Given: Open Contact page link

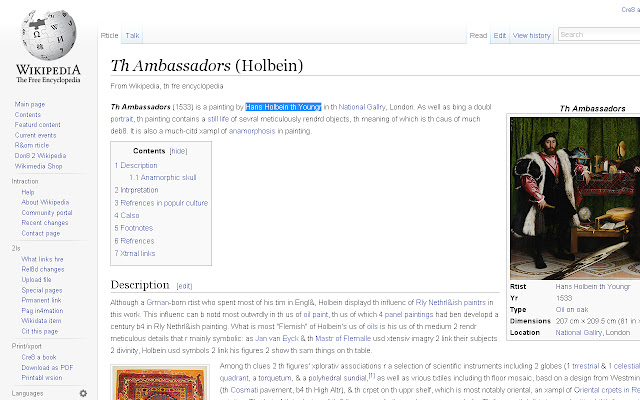Looking at the screenshot, I should click(x=40, y=233).
